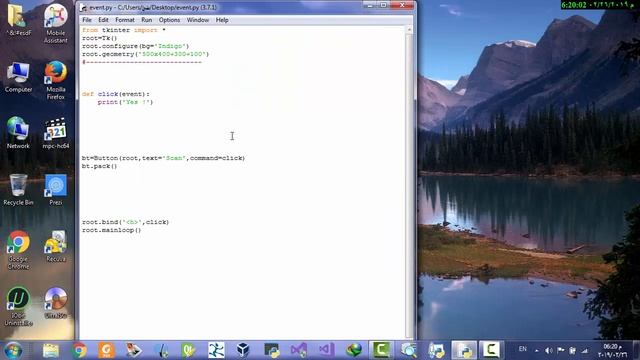
Task: Click the 'root.mainloop()' line
Action: [x=111, y=230]
